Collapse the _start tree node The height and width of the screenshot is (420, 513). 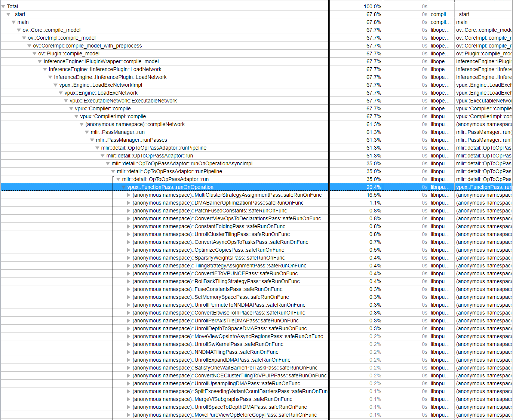point(9,14)
